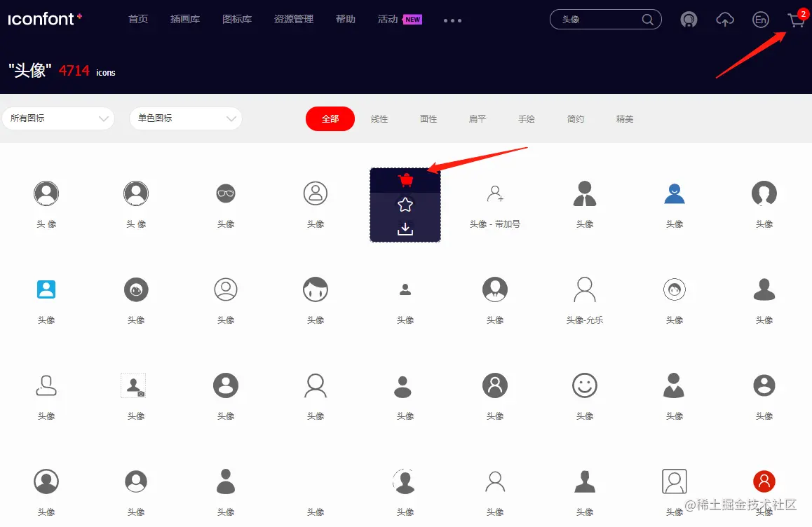Image resolution: width=812 pixels, height=527 pixels.
Task: Open the 图标库 menu item
Action: point(237,19)
